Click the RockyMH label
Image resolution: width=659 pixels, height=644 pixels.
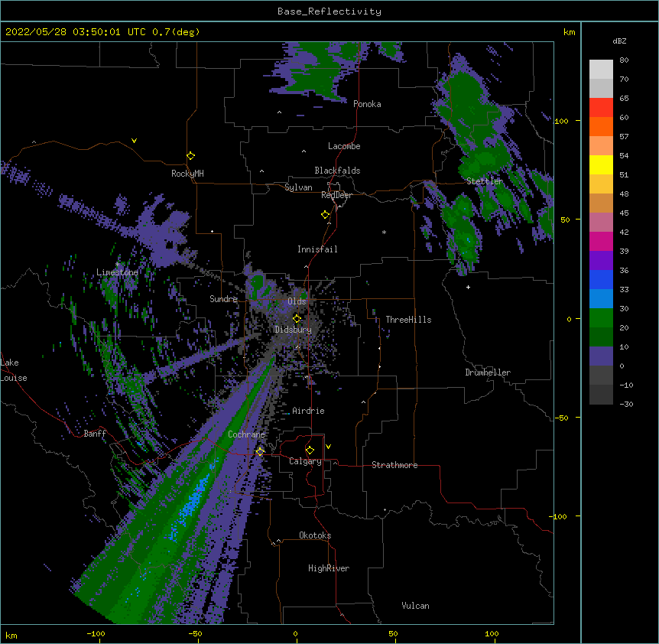pyautogui.click(x=187, y=174)
